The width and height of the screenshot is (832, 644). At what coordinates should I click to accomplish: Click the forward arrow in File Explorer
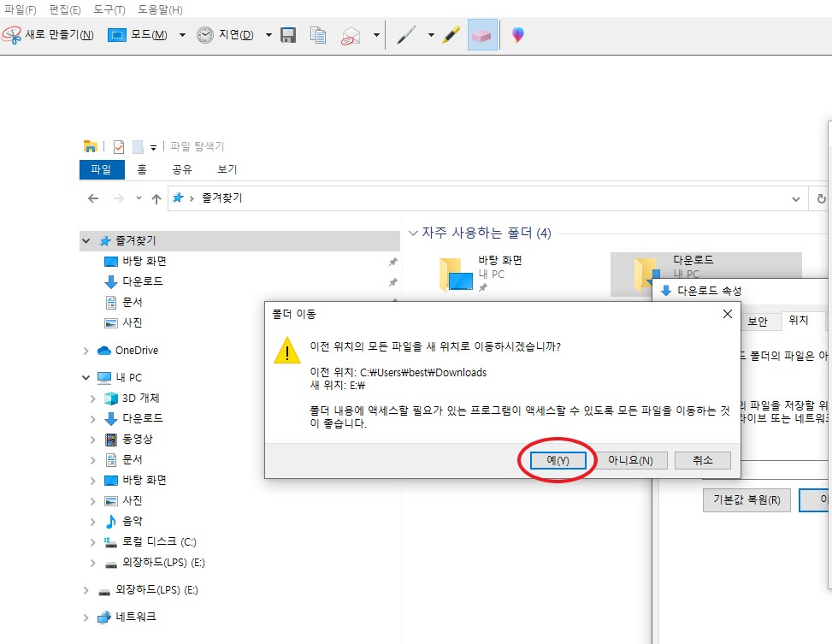tap(118, 198)
